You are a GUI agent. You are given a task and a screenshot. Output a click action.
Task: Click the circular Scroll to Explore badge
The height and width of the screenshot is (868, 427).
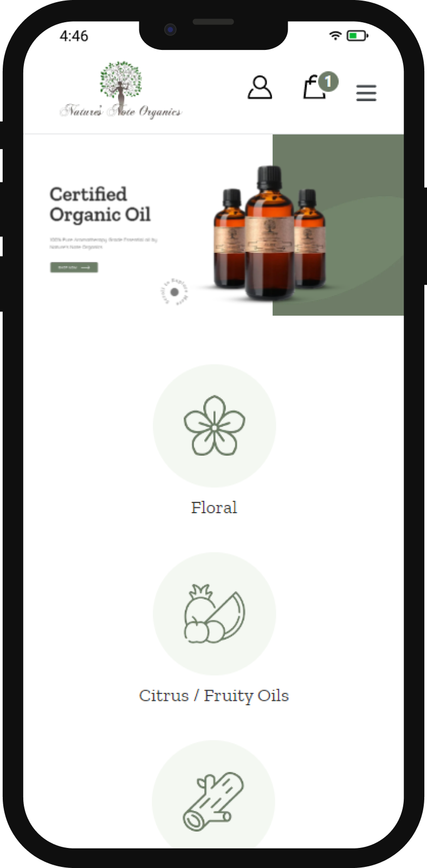coord(174,292)
